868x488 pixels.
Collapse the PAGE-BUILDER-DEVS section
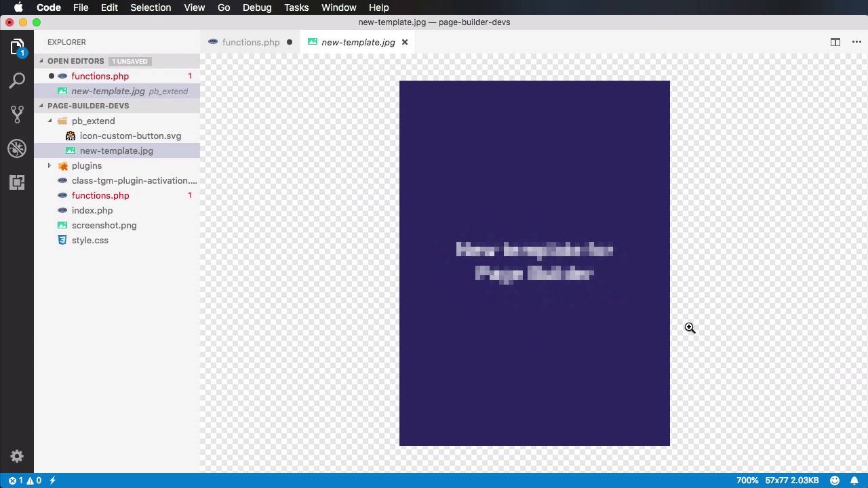41,106
